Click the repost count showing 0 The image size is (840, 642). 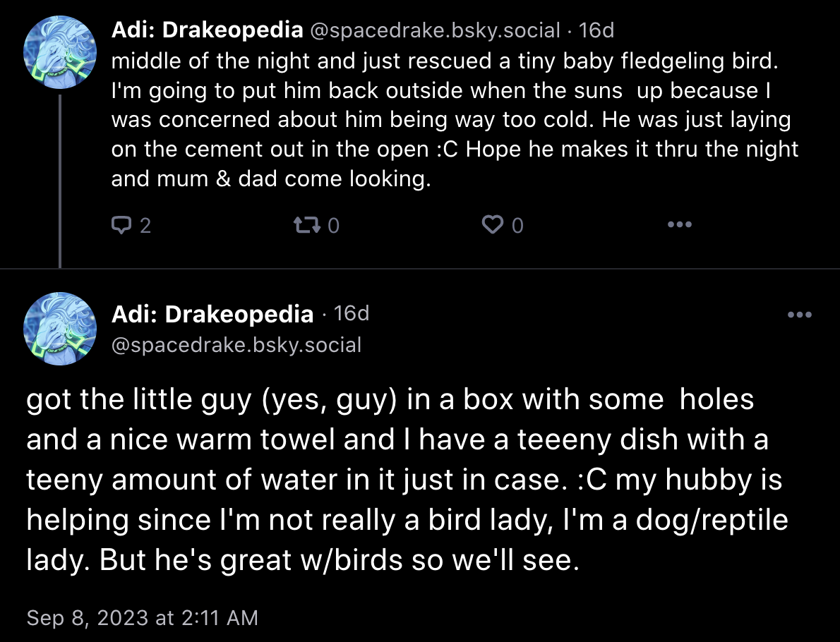point(333,226)
